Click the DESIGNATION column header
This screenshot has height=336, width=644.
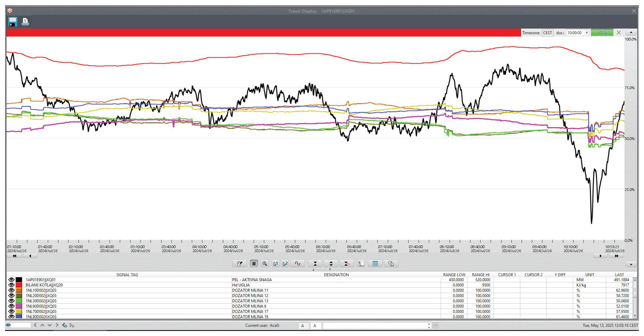(336, 275)
